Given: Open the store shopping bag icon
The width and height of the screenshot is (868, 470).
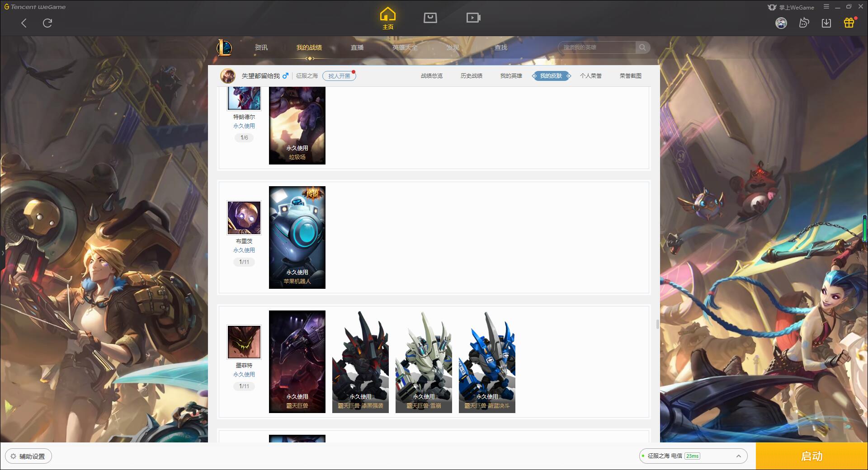Looking at the screenshot, I should click(x=430, y=18).
